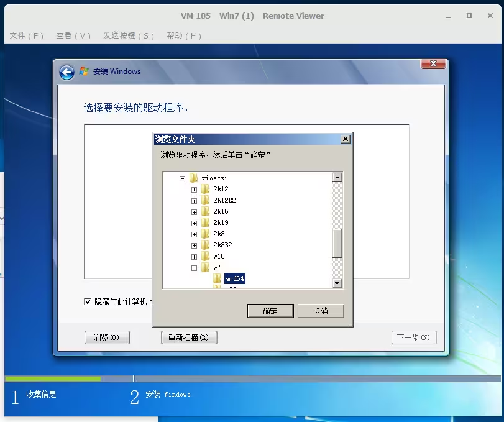
Task: Select the 2k16 folder name
Action: pyautogui.click(x=221, y=211)
